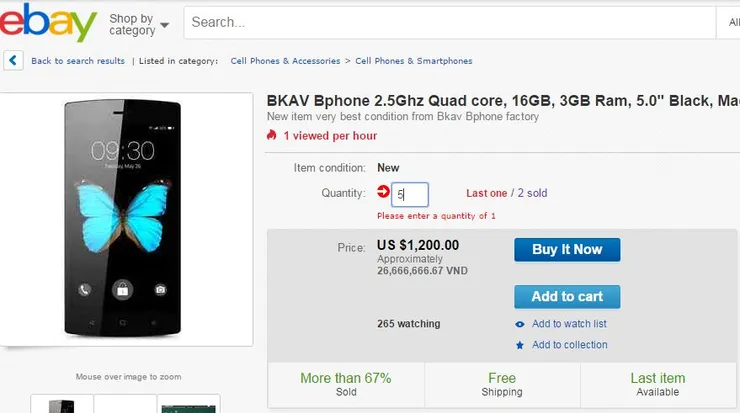The width and height of the screenshot is (740, 413).
Task: Open the Add to collection link
Action: click(570, 345)
